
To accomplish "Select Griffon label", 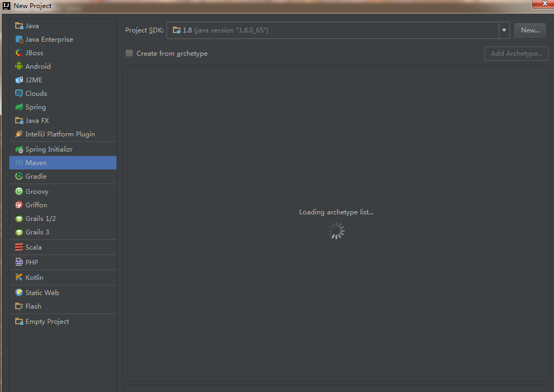I will [x=36, y=205].
